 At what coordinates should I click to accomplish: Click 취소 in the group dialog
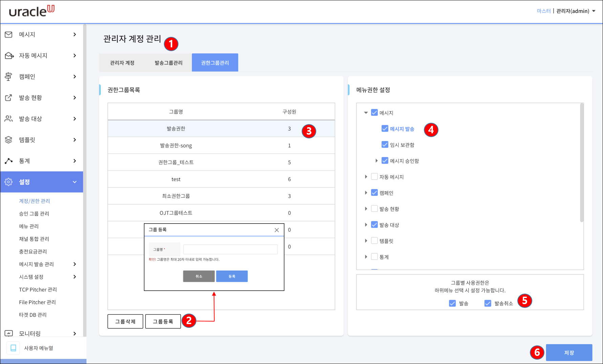[x=199, y=276]
